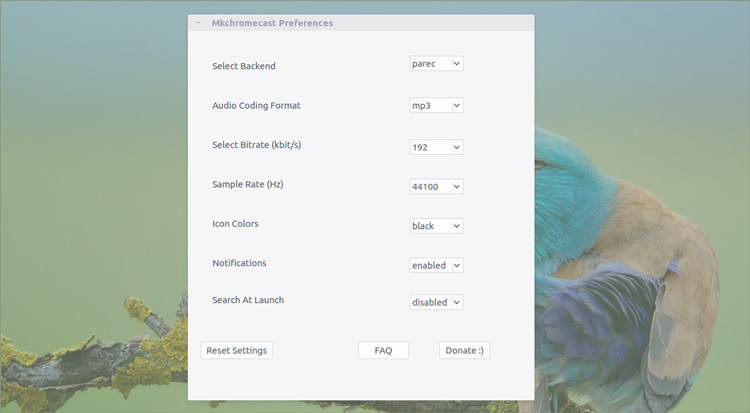Click the Audio Coding Format label
Screen dimensions: 750x413
pos(256,105)
